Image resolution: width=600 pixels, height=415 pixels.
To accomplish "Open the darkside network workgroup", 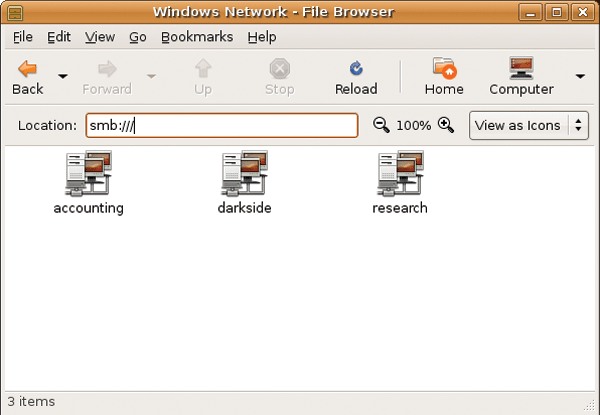I will pyautogui.click(x=244, y=174).
